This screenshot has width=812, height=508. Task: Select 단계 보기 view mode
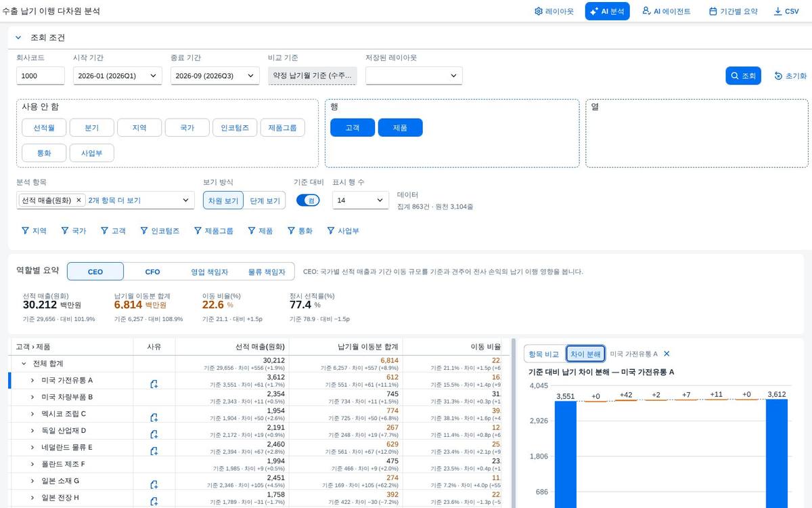click(x=265, y=200)
